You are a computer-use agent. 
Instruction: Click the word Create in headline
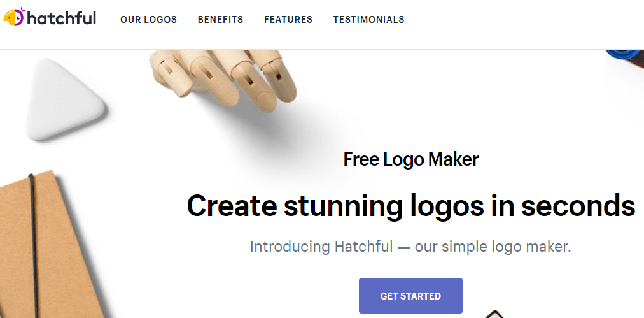point(231,205)
